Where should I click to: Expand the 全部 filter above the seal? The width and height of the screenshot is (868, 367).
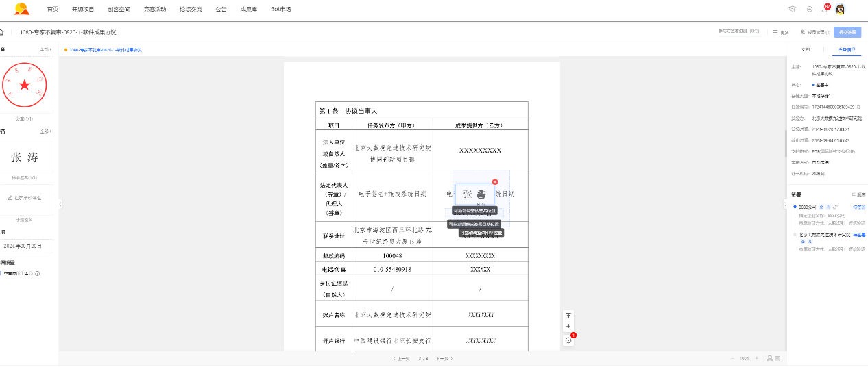pos(45,50)
